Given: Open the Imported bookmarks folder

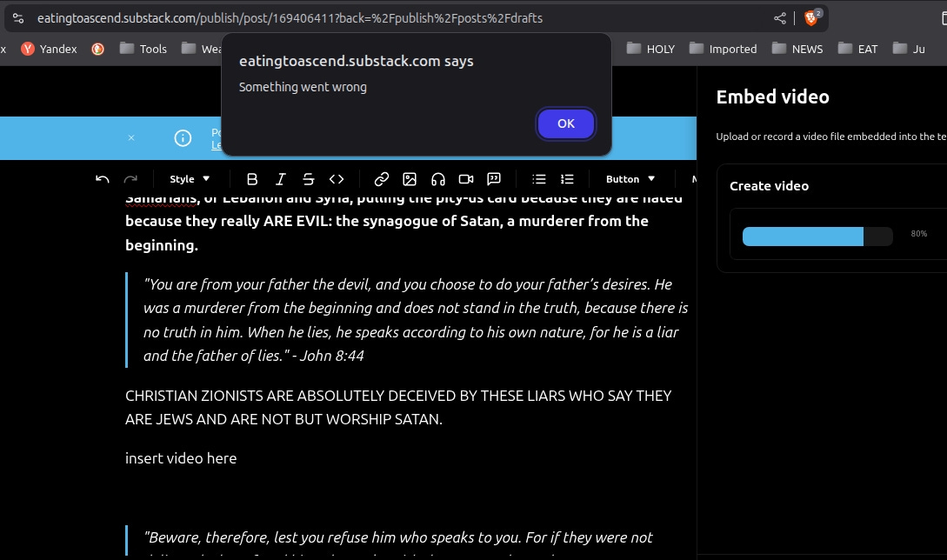Looking at the screenshot, I should [723, 49].
